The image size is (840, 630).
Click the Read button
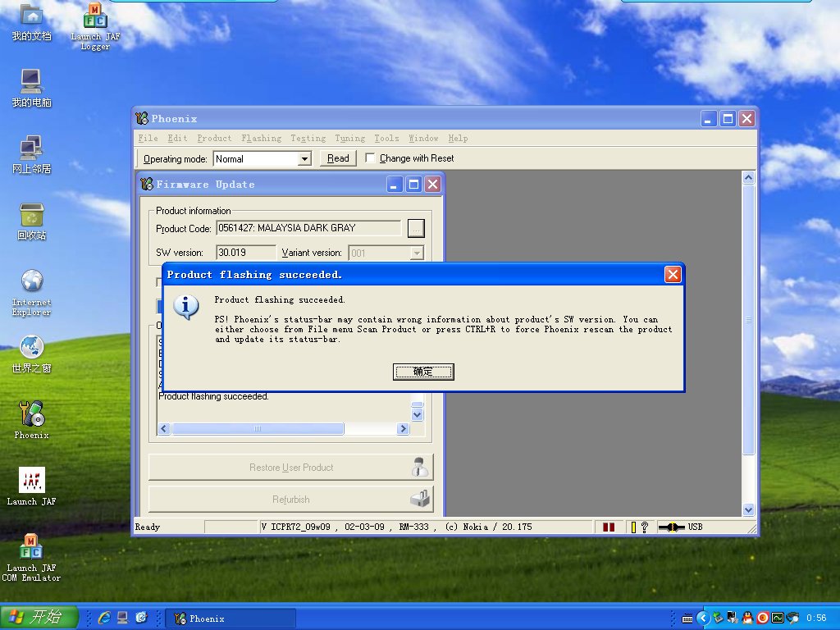[x=338, y=158]
